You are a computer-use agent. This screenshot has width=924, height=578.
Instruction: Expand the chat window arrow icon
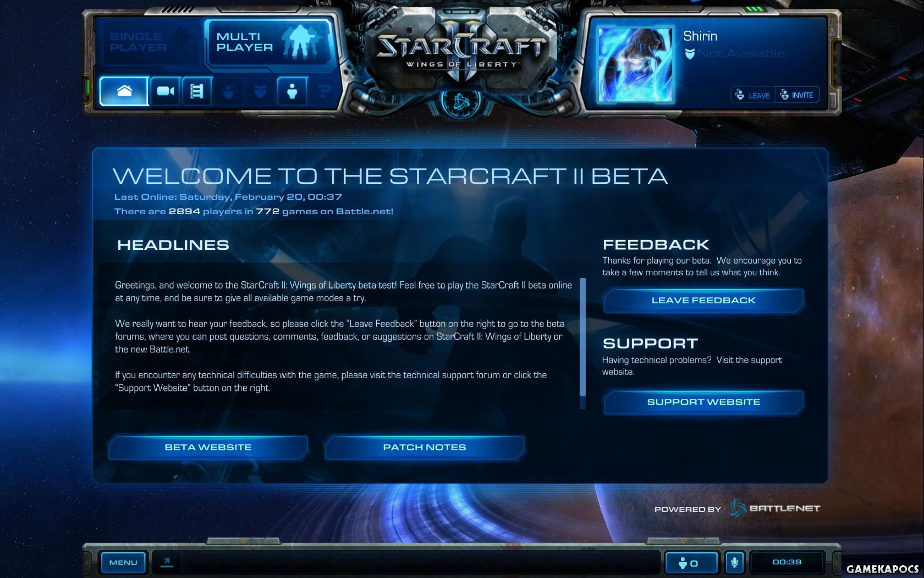coord(167,562)
